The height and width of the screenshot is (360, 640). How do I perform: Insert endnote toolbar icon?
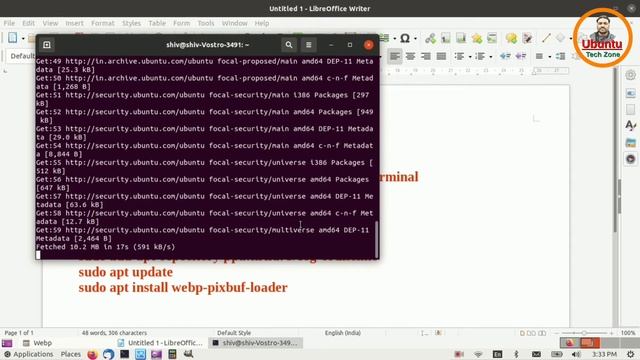pos(461,38)
